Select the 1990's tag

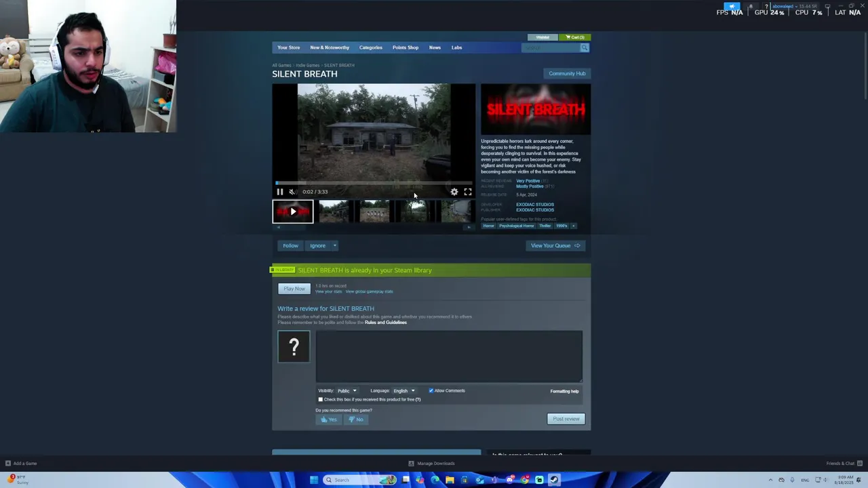pos(561,226)
